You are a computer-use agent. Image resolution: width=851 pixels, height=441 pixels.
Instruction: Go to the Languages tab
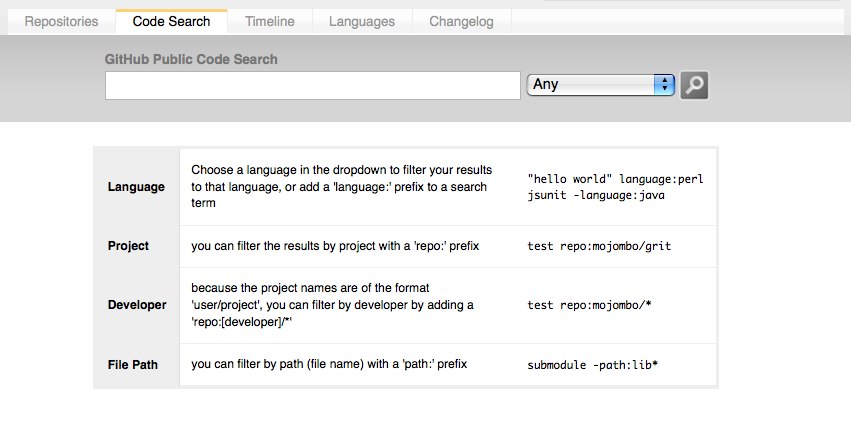(361, 21)
